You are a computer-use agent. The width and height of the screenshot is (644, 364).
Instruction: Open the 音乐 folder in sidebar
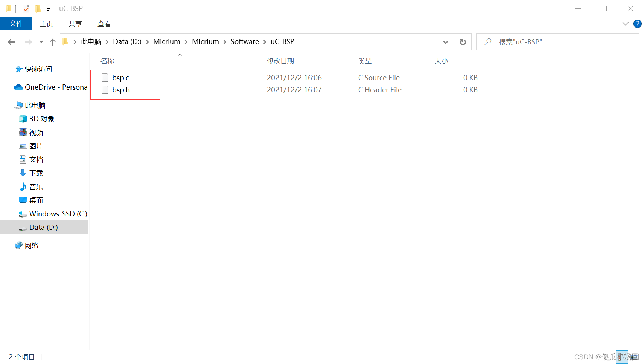pos(36,187)
